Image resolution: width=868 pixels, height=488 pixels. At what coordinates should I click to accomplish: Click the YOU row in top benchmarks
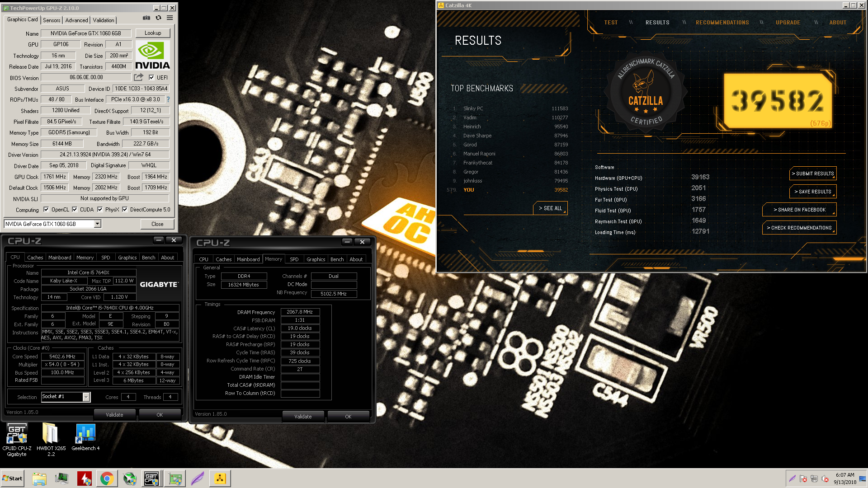tap(507, 190)
